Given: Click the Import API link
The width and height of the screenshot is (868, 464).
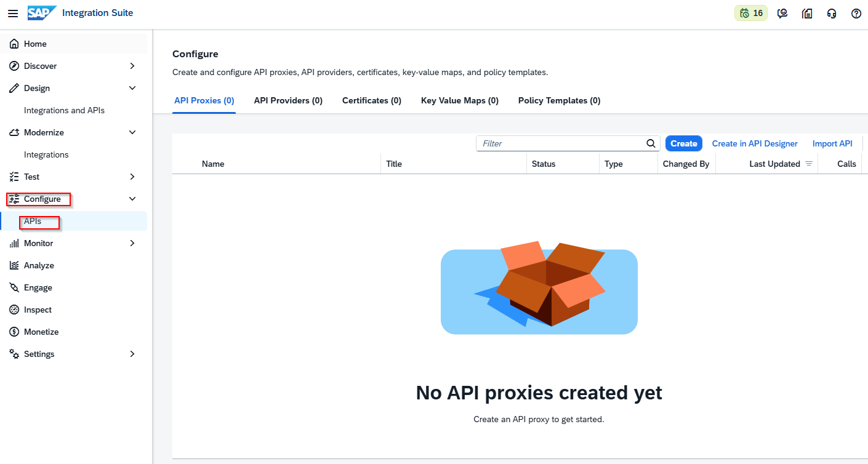Looking at the screenshot, I should click(832, 143).
